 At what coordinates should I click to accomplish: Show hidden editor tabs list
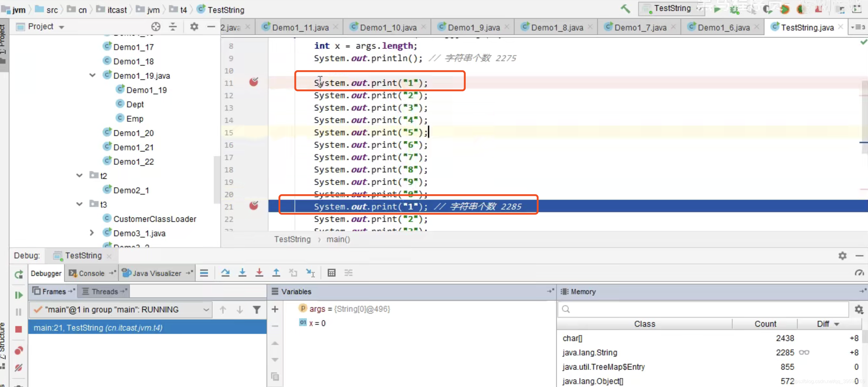pyautogui.click(x=858, y=27)
